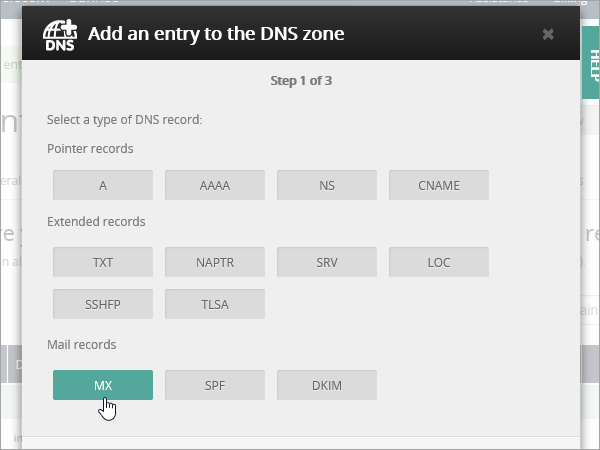This screenshot has height=450, width=600.
Task: Click the highlighted MX mail record
Action: [x=103, y=385]
